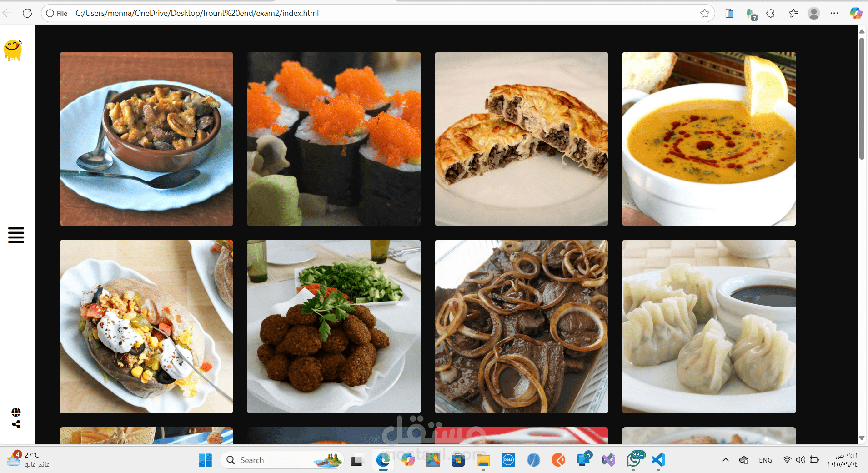Open the stuffed baked potato image
Image resolution: width=868 pixels, height=473 pixels.
[x=146, y=327]
